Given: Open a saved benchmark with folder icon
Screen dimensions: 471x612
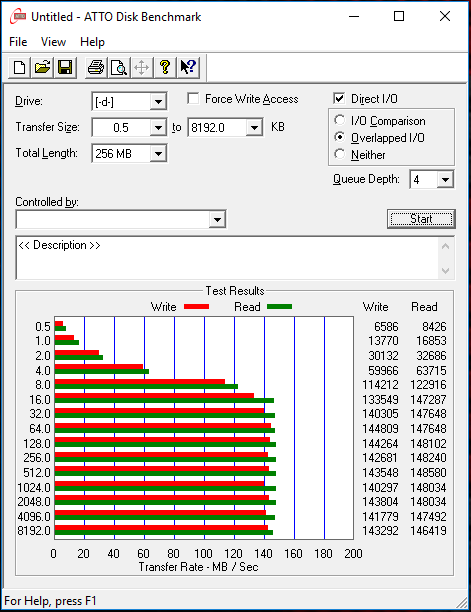Looking at the screenshot, I should (x=42, y=68).
